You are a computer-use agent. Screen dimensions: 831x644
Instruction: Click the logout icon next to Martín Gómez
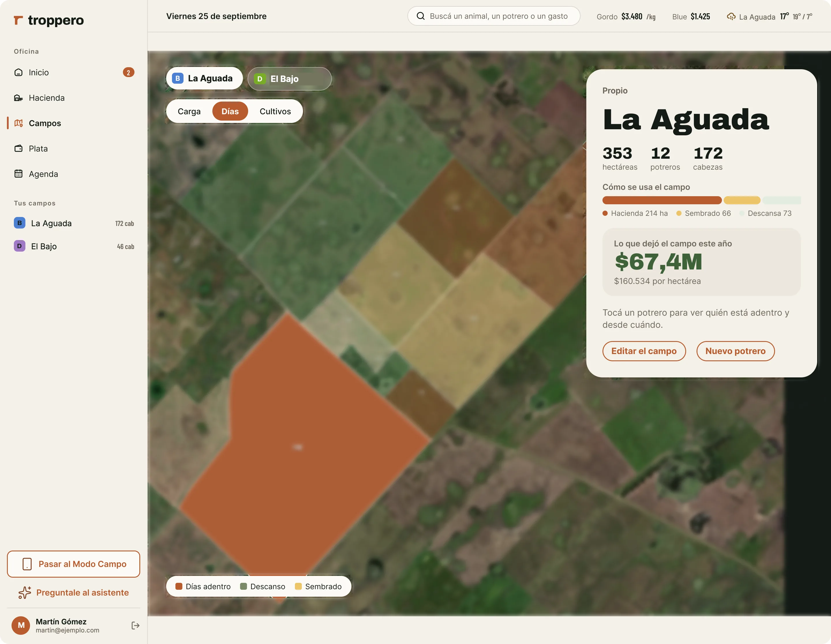click(135, 625)
